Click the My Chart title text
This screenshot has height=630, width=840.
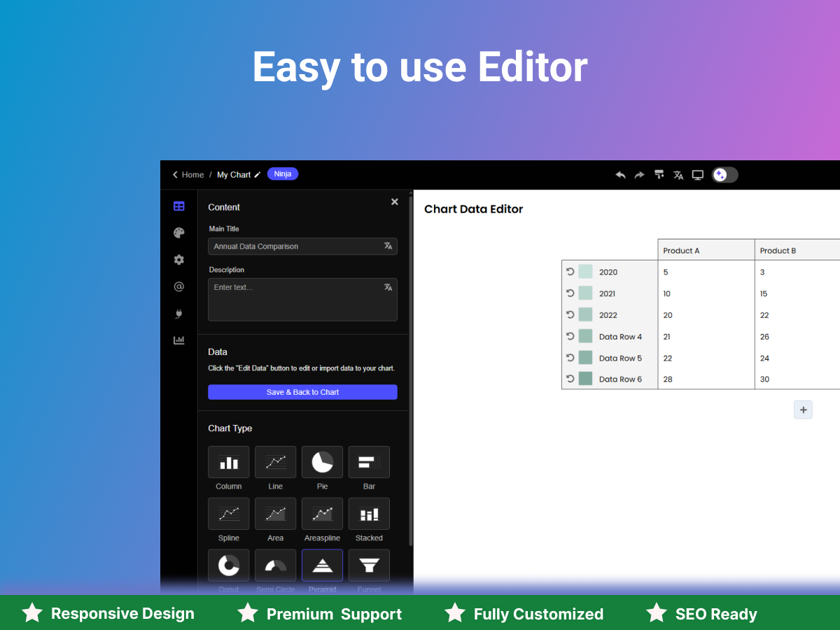234,175
